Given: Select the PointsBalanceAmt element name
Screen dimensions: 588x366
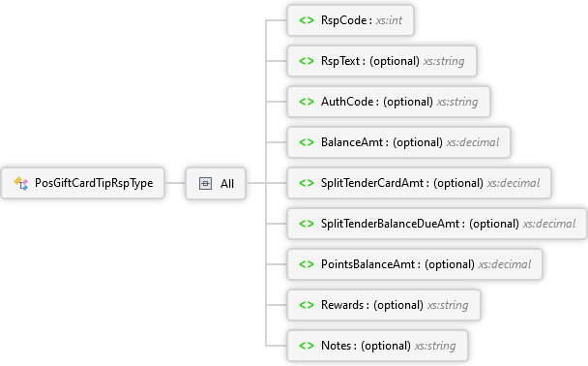Looking at the screenshot, I should [367, 264].
